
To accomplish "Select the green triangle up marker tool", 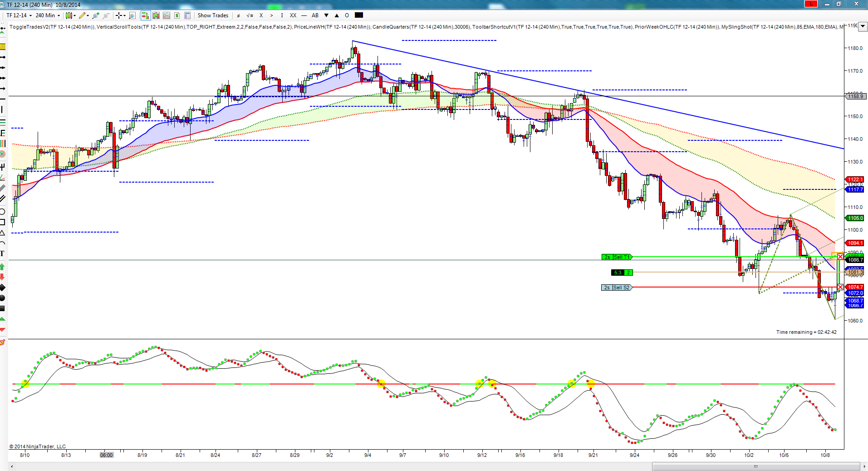I will [x=3, y=319].
